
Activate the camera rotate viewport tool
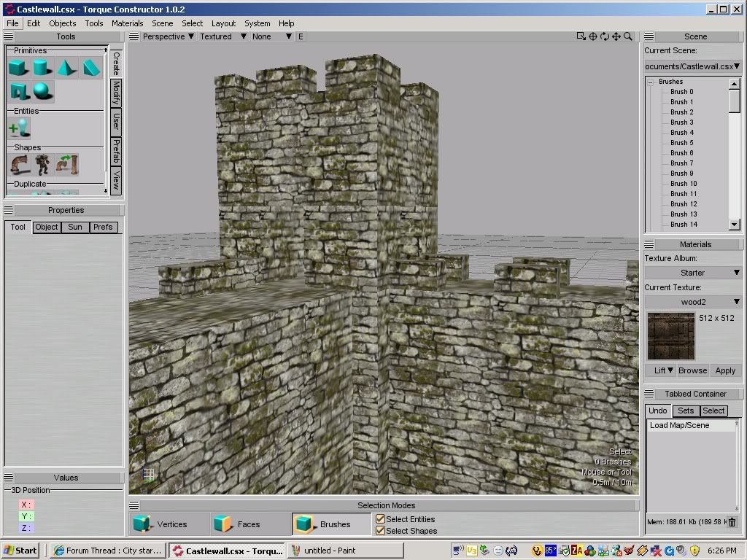(605, 35)
